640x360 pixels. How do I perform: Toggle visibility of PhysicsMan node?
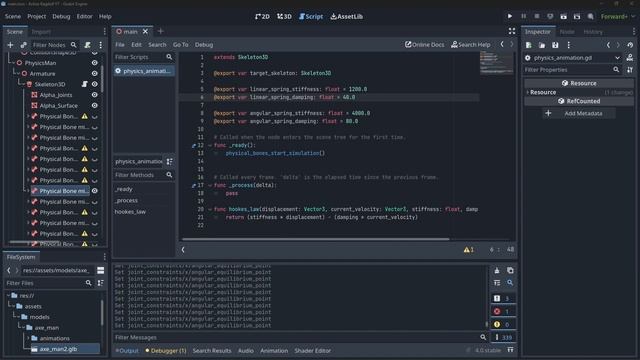(x=94, y=63)
